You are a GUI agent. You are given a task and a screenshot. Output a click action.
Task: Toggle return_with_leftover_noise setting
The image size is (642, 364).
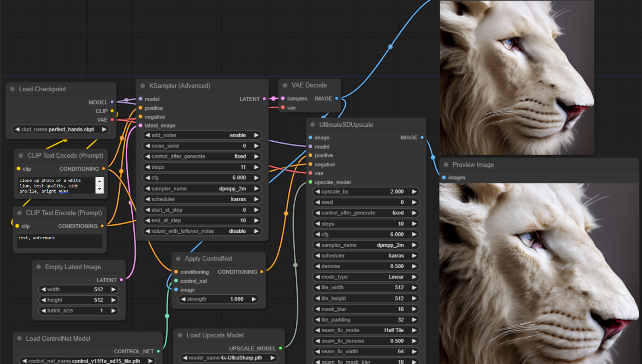[202, 231]
